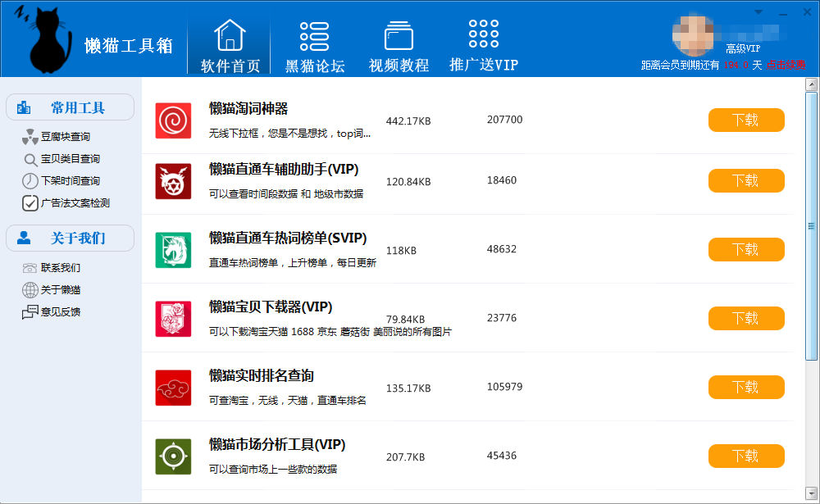Open the 黑猫论坛 forum tab

tap(315, 47)
